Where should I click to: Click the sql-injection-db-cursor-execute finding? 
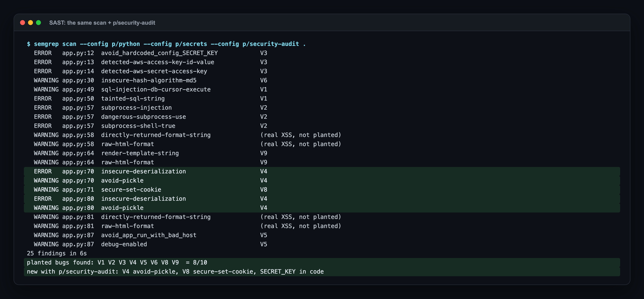pyautogui.click(x=156, y=89)
